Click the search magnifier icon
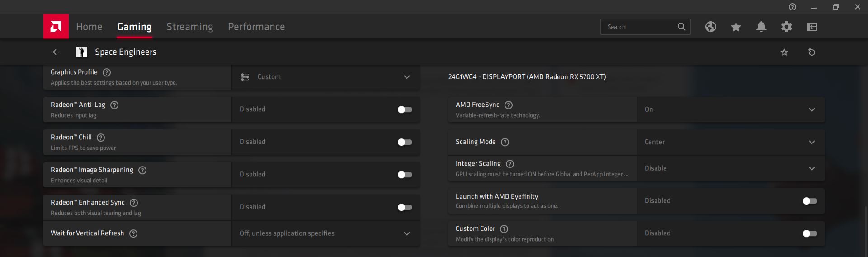The height and width of the screenshot is (257, 868). tap(682, 27)
